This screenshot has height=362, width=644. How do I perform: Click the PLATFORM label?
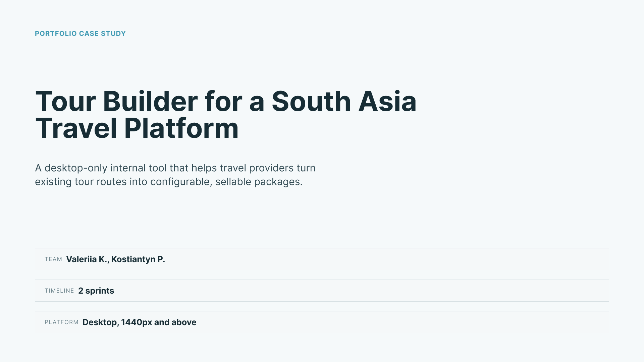[x=61, y=322]
